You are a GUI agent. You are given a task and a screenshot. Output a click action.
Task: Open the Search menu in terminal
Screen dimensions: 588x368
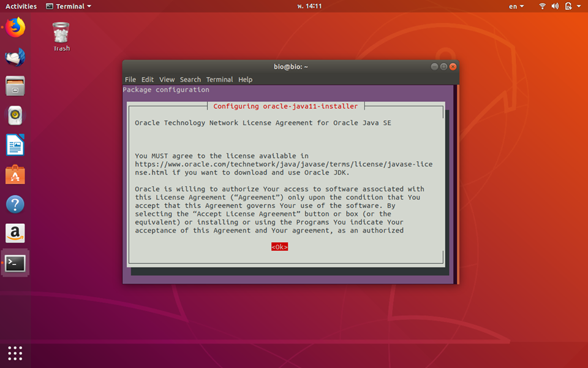(x=190, y=79)
